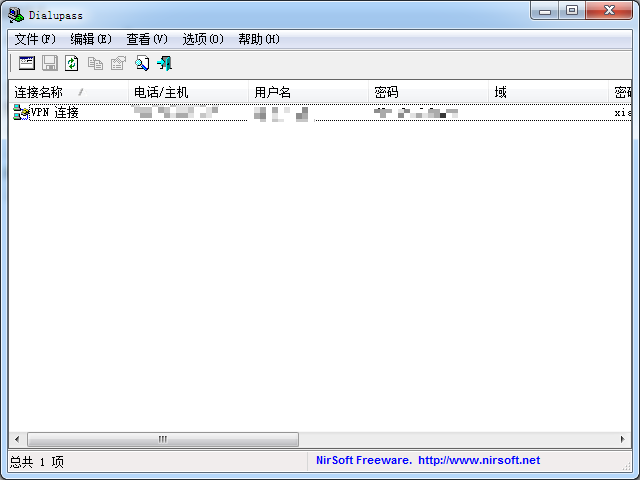Screen dimensions: 640x480
Task: Click the 总共 1 项 status text
Action: tap(37, 462)
